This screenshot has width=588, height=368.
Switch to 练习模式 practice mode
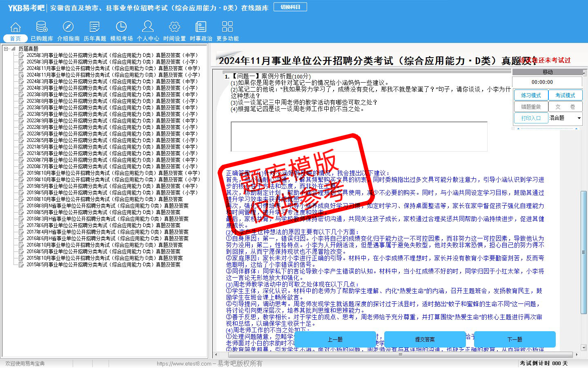coord(531,95)
